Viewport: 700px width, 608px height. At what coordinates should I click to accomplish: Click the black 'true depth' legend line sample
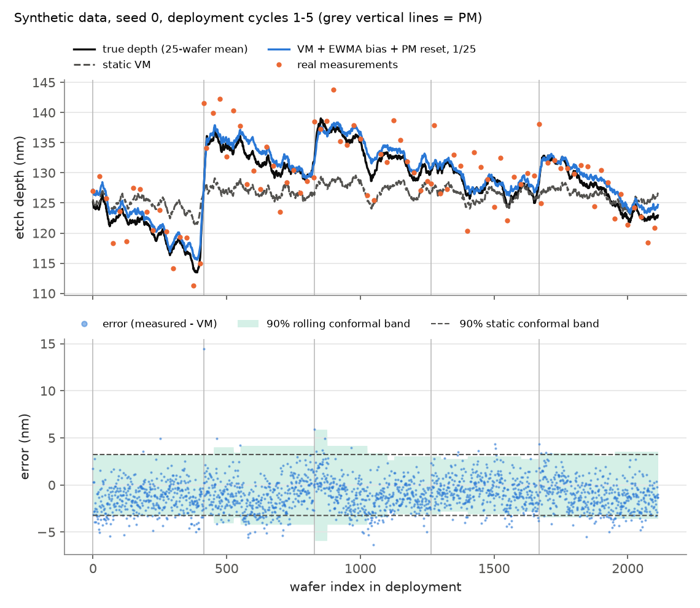coord(84,49)
